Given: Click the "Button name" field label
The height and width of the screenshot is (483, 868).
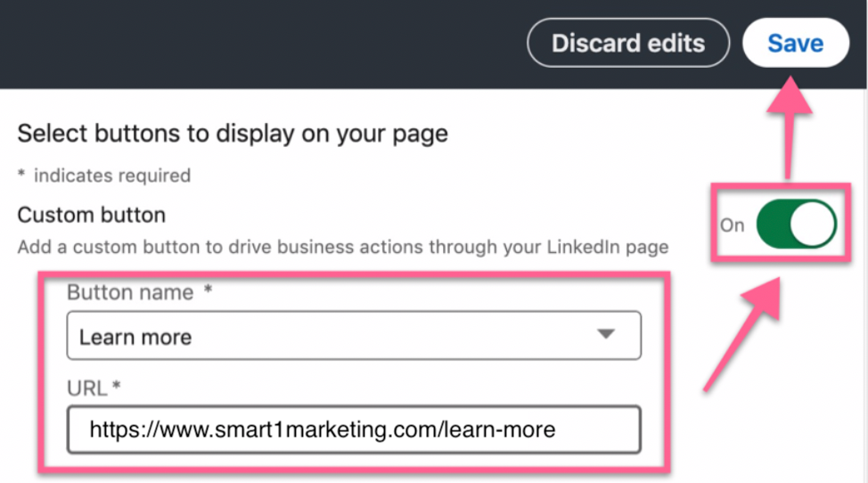Looking at the screenshot, I should pyautogui.click(x=130, y=292).
